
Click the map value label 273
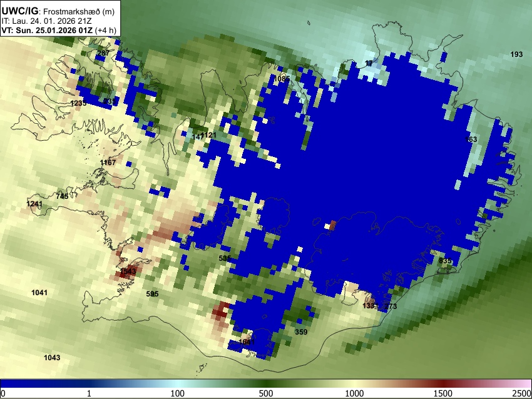point(391,306)
